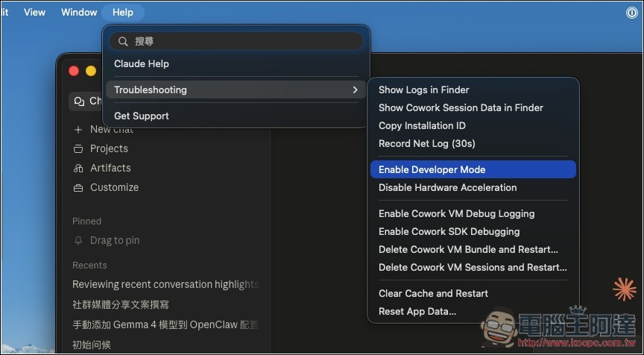
Task: Select the Troubleshooting submenu item
Action: [x=236, y=89]
